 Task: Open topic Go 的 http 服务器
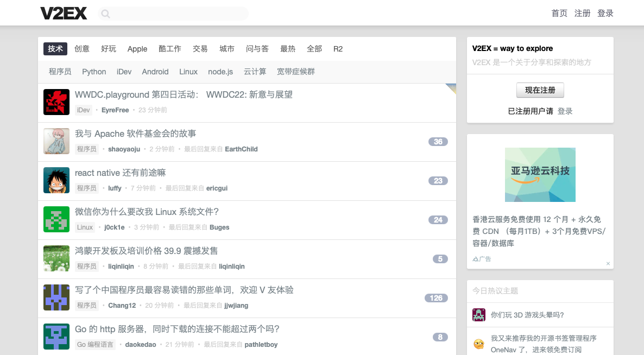point(177,329)
